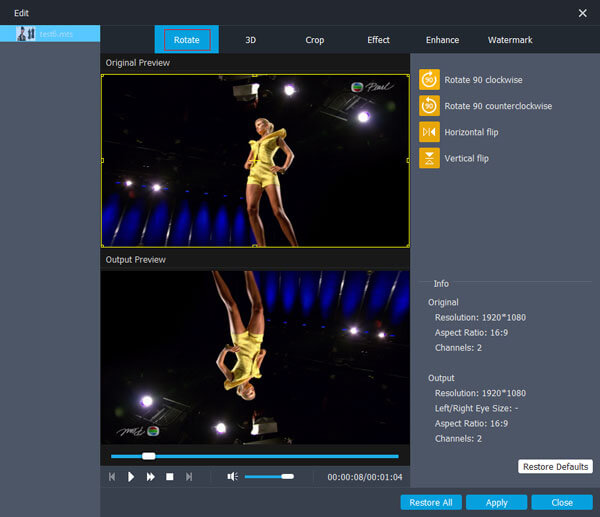The width and height of the screenshot is (600, 517).
Task: Click the crop handle at right edge of original preview
Action: pyautogui.click(x=408, y=160)
